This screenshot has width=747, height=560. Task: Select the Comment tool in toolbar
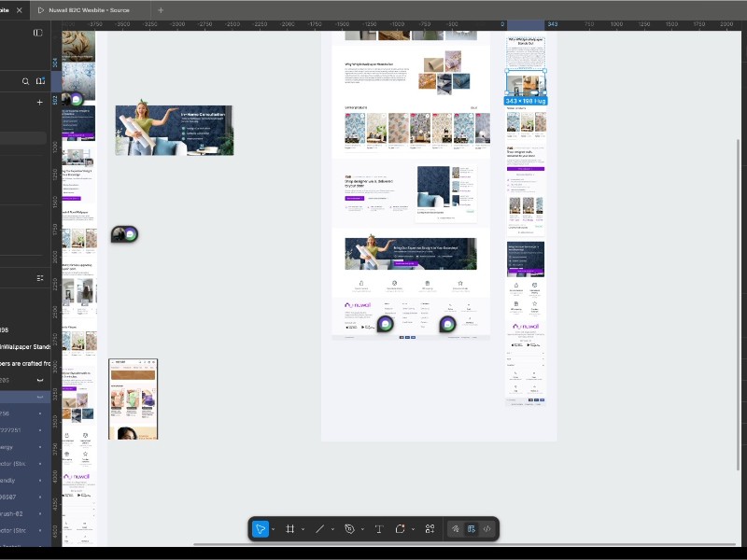[400, 529]
